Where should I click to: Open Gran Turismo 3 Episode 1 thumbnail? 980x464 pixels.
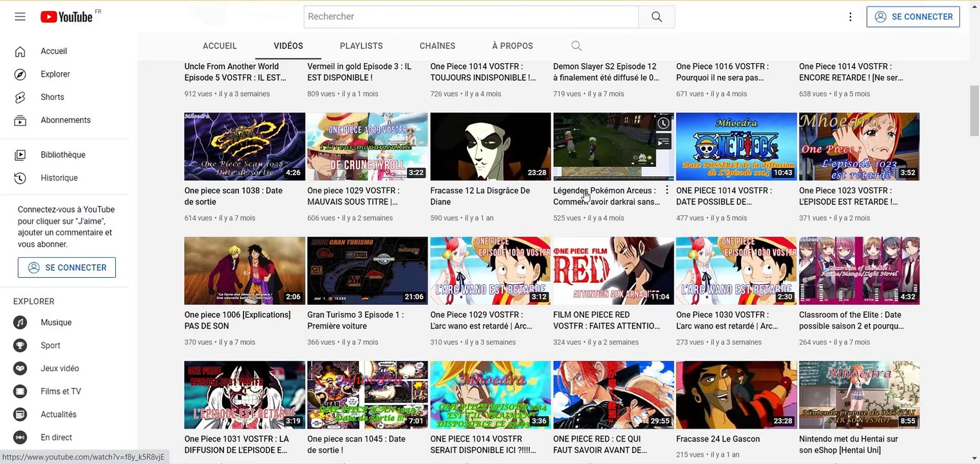point(368,271)
